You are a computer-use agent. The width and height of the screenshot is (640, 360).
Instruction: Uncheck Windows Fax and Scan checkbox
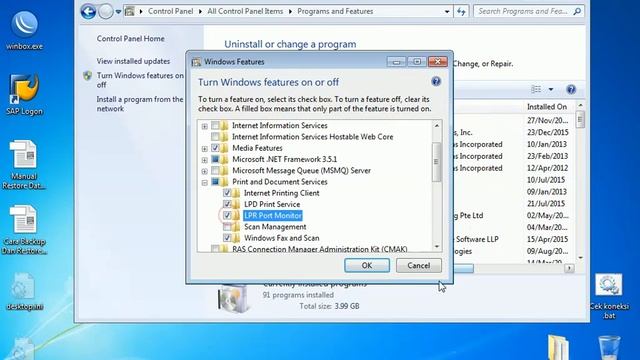[x=227, y=238]
